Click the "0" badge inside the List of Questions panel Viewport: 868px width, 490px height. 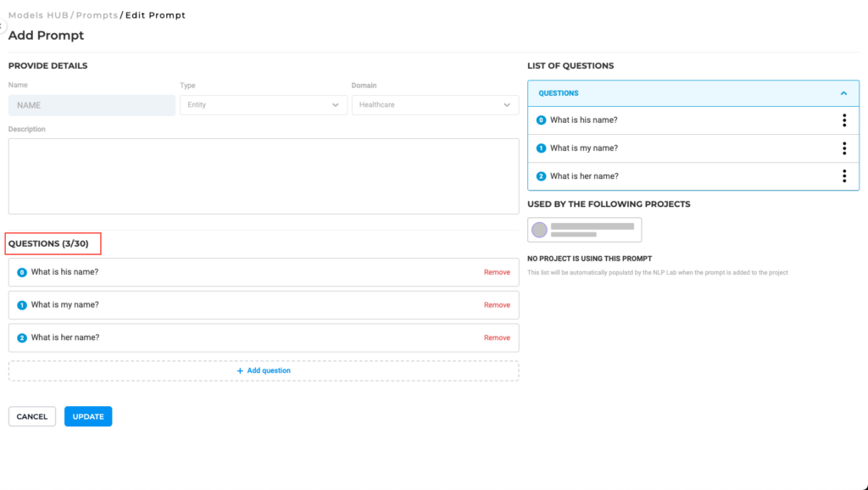click(x=540, y=120)
